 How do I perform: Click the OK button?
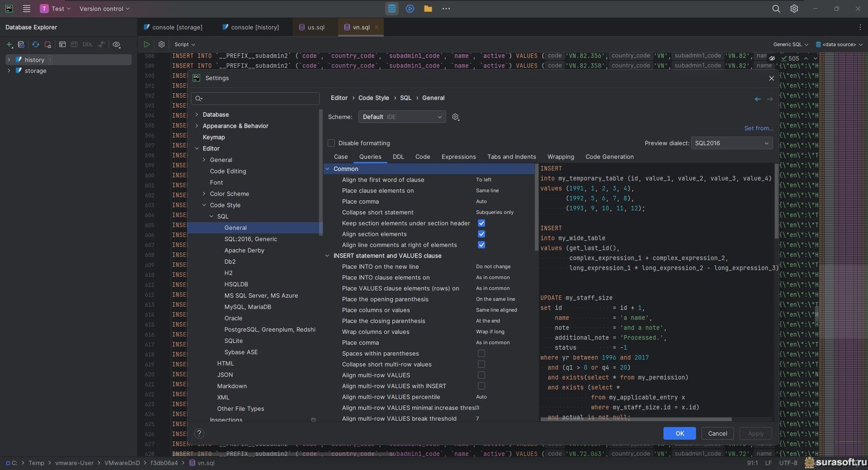coord(679,434)
